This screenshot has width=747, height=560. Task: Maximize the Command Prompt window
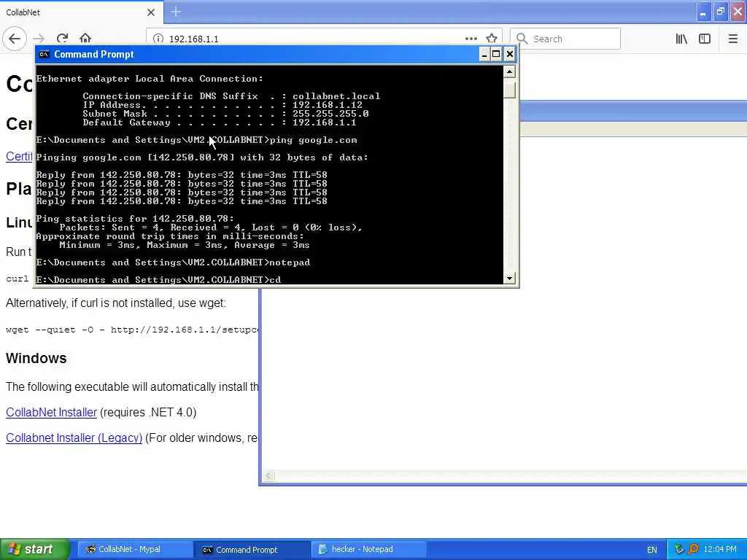496,54
